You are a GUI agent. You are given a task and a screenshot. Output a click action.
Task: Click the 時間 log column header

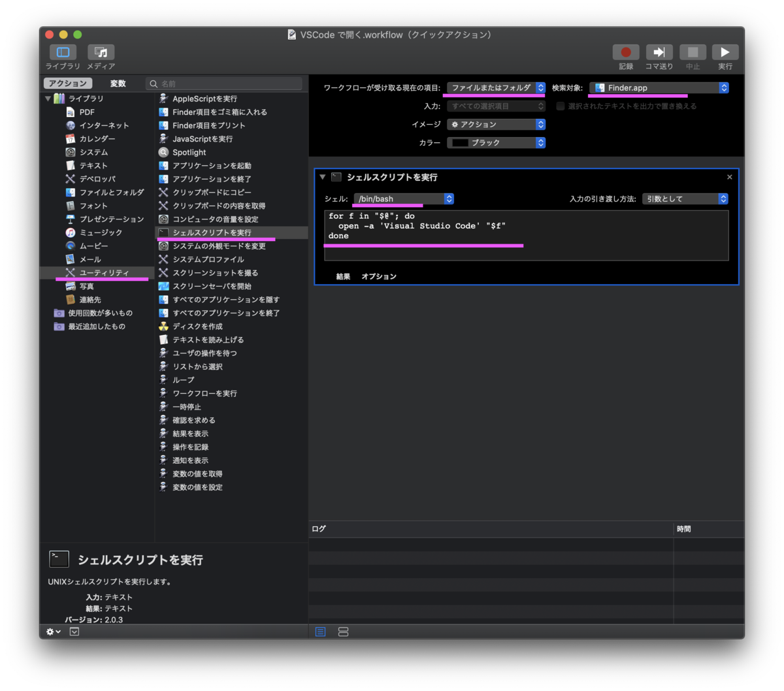pyautogui.click(x=709, y=529)
